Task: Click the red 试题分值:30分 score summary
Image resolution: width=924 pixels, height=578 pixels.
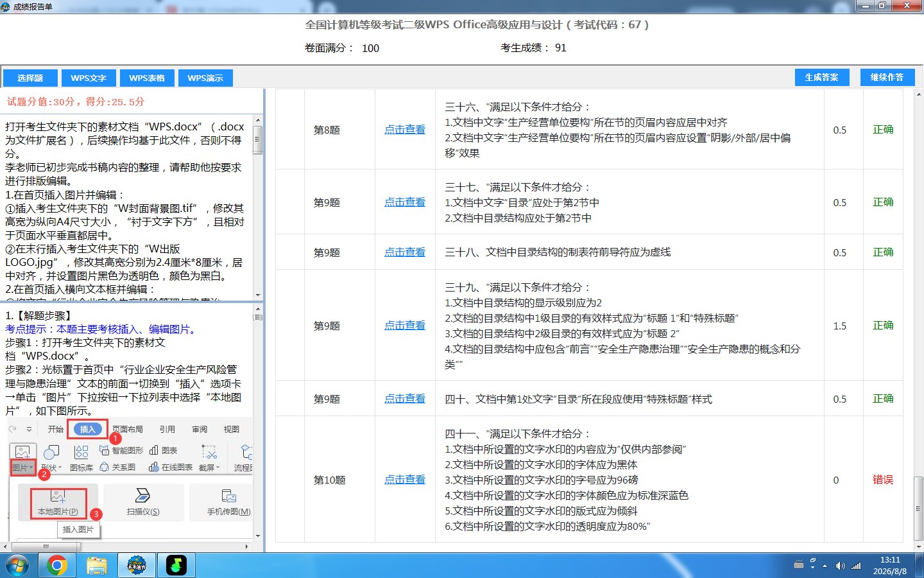Action: click(x=76, y=101)
